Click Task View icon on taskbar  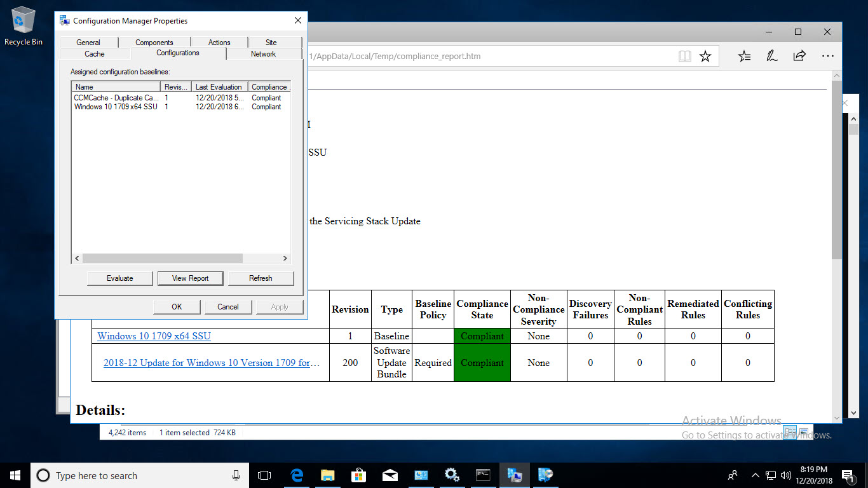(264, 475)
